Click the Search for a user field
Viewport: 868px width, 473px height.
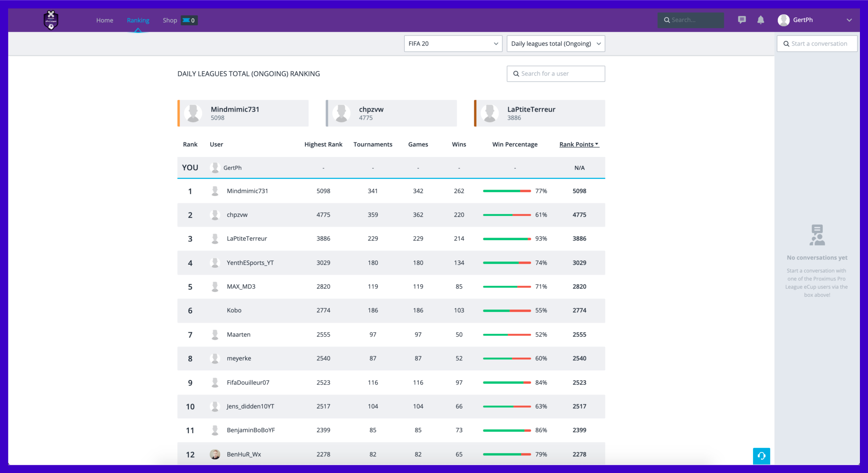coord(556,74)
